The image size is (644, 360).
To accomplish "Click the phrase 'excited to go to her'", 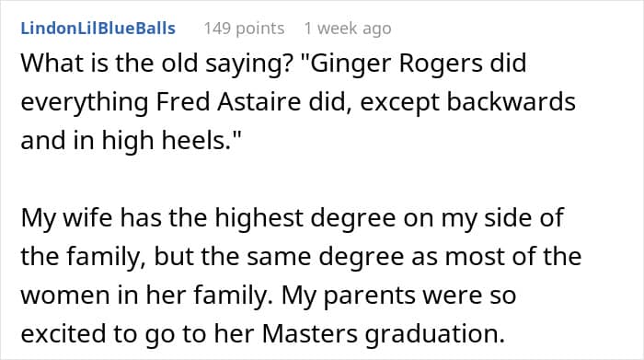I will pyautogui.click(x=138, y=334).
